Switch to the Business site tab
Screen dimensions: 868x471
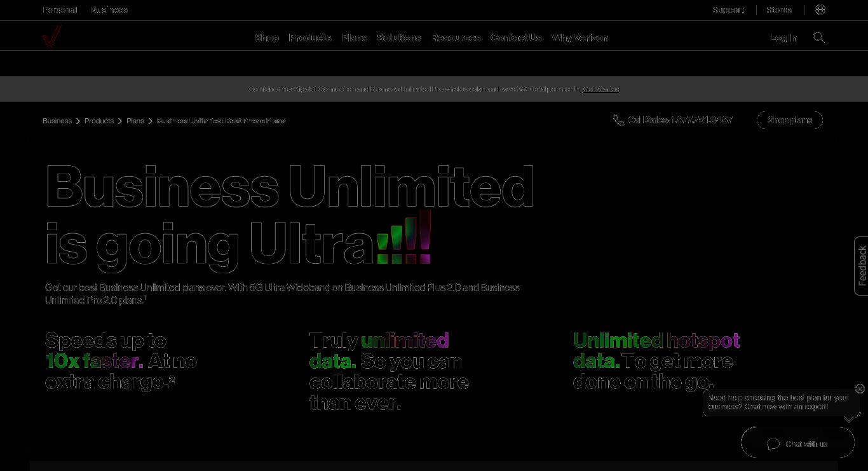[109, 10]
